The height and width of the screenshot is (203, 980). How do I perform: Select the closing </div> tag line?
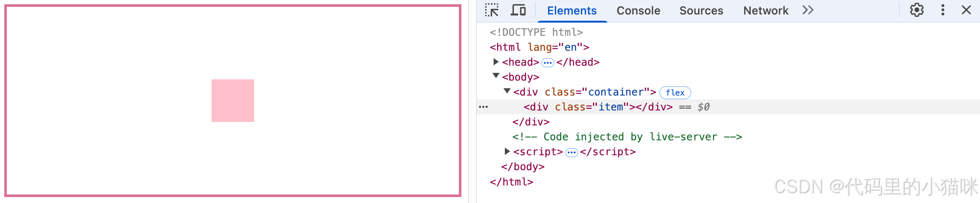coord(531,122)
